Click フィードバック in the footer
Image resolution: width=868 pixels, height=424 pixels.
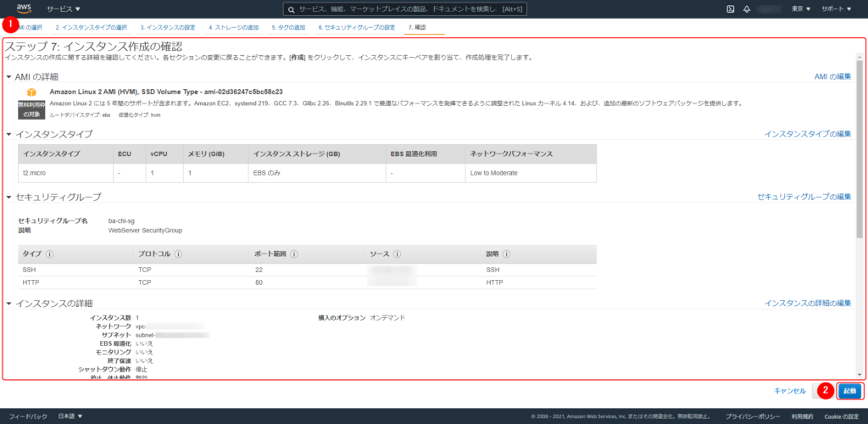point(28,416)
